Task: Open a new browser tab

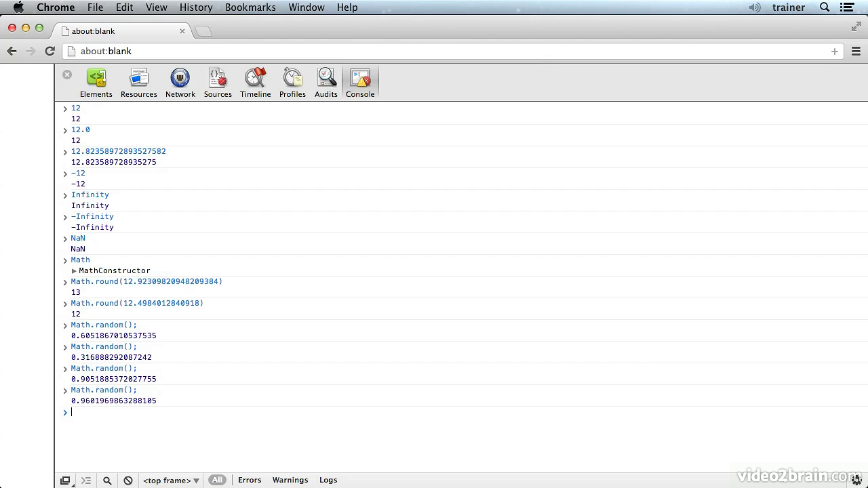Action: (203, 31)
